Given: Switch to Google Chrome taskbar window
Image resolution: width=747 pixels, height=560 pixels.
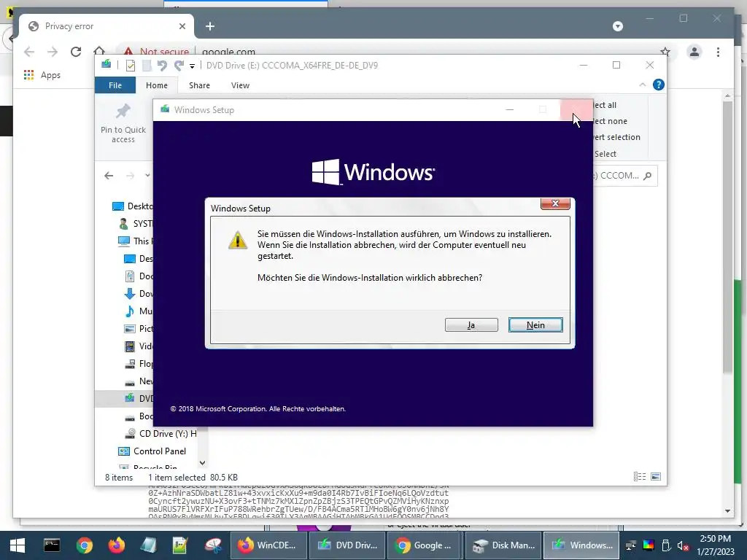Looking at the screenshot, I should point(425,545).
